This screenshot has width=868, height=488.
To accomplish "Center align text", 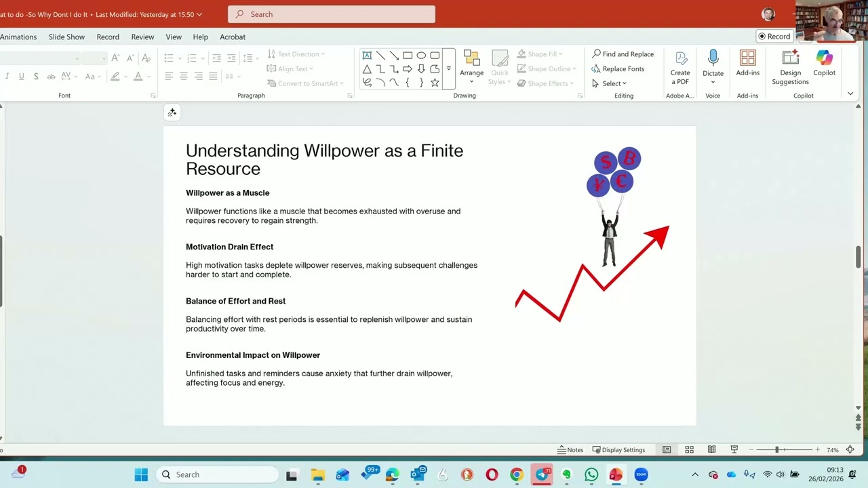I will pos(184,77).
